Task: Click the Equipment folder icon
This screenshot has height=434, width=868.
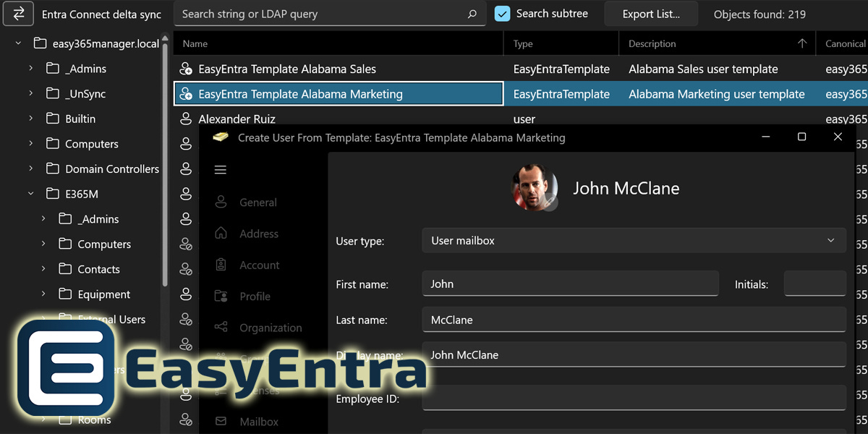Action: click(65, 294)
